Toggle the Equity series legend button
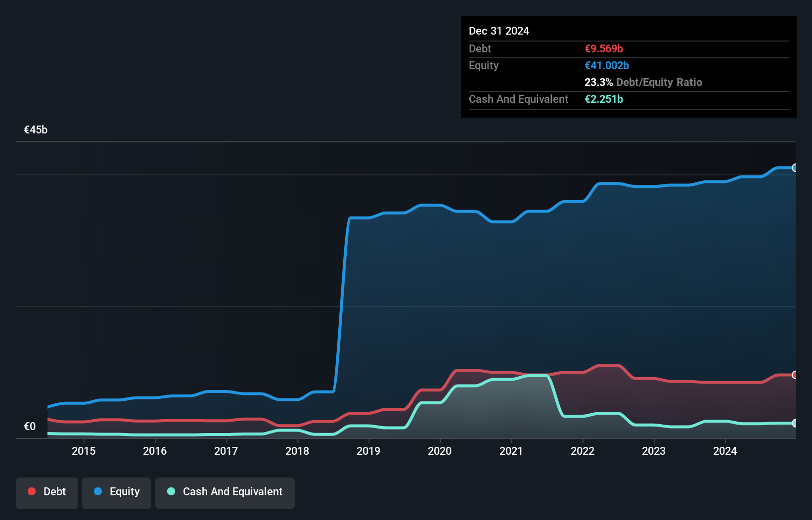This screenshot has width=812, height=520. click(117, 493)
